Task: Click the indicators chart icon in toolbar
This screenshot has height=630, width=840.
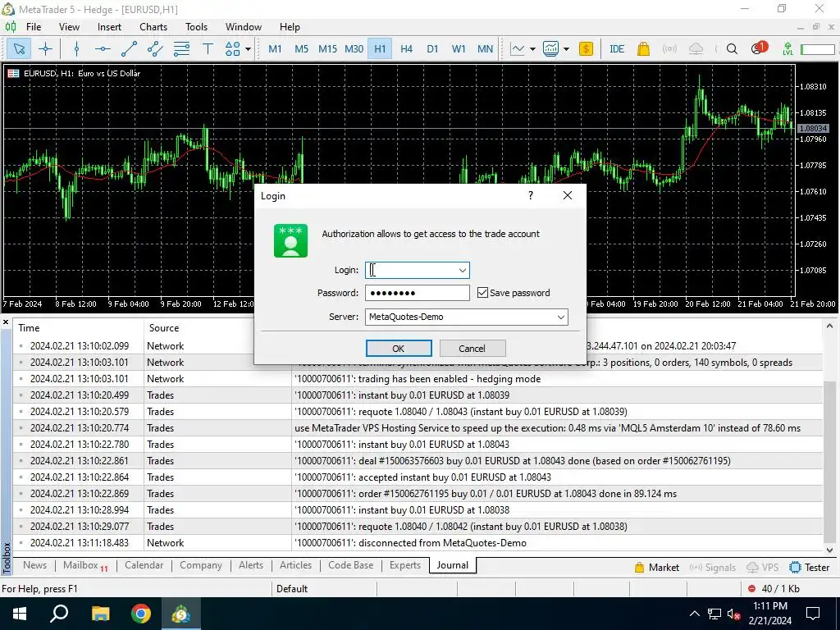Action: [x=550, y=49]
